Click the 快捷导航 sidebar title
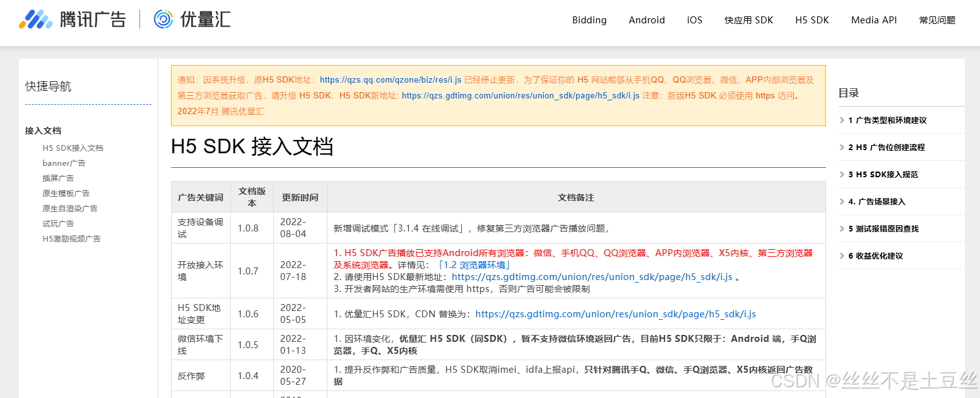Image resolution: width=980 pixels, height=398 pixels. [x=48, y=86]
